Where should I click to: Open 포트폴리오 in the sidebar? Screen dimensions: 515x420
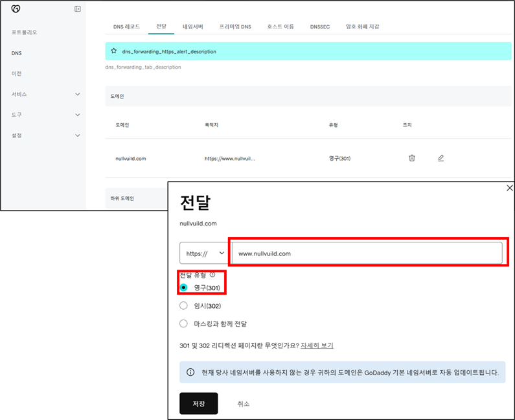tap(25, 32)
